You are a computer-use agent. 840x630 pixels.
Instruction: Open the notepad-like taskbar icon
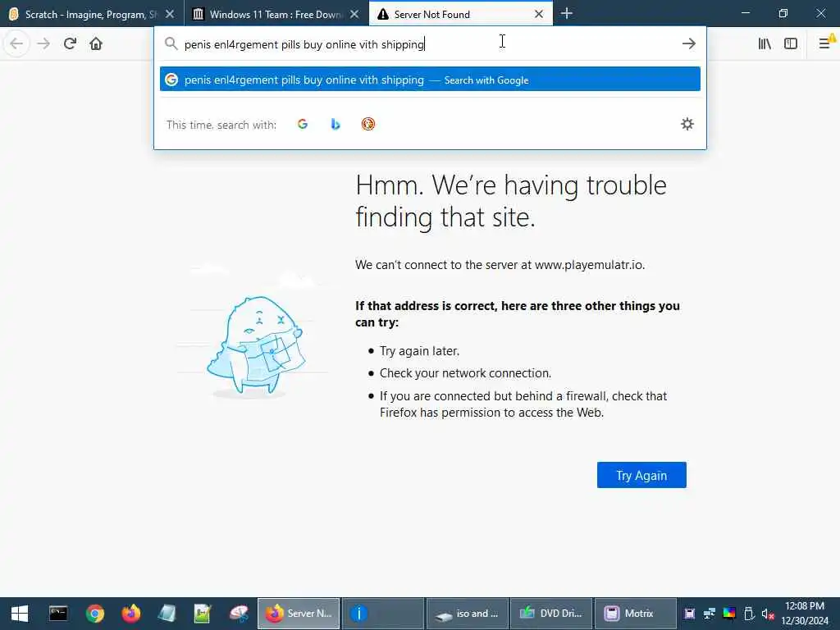pos(167,614)
